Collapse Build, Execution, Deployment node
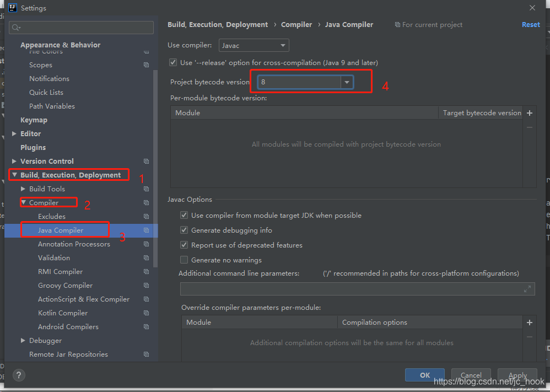 pos(14,174)
